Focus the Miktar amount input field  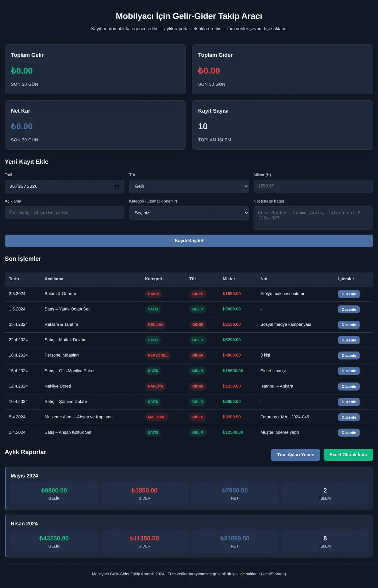313,186
